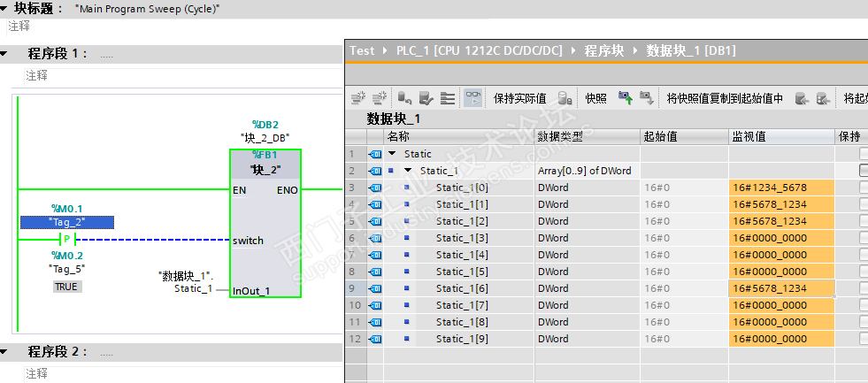Image resolution: width=868 pixels, height=383 pixels.
Task: Click monitor value of Static_1[6]
Action: point(781,288)
